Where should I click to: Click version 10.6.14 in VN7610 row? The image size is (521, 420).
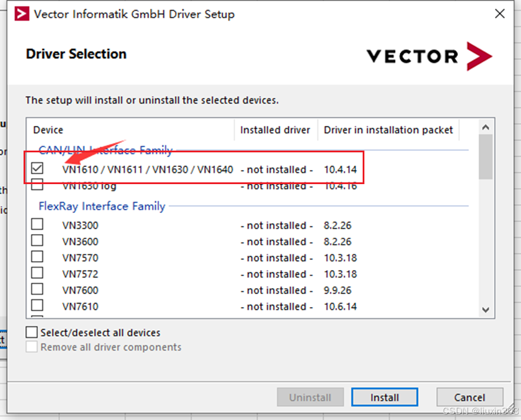(340, 306)
